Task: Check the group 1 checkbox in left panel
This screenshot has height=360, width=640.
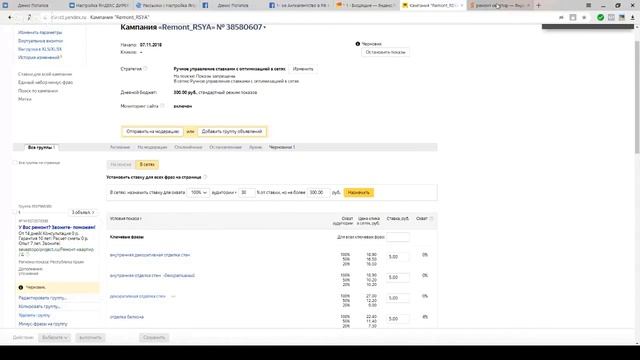Action: (x=15, y=212)
